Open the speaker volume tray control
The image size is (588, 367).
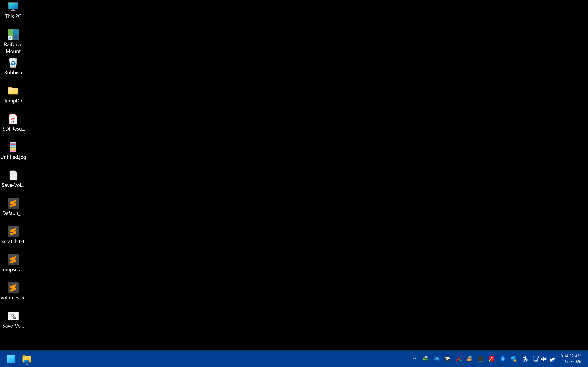(x=544, y=359)
